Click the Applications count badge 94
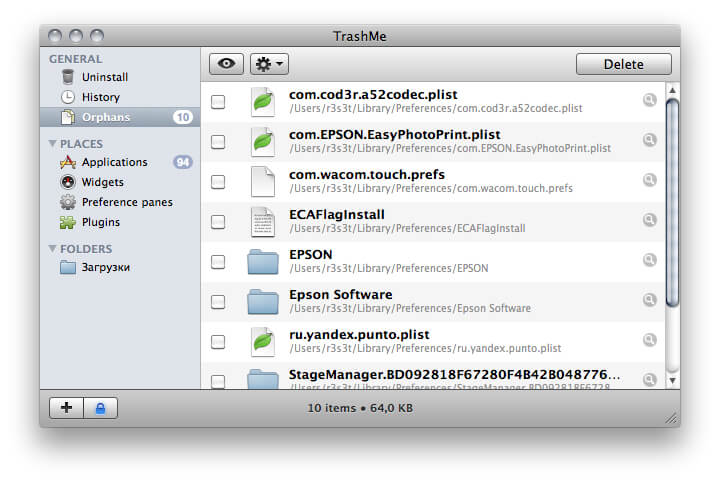The image size is (720, 482). [x=183, y=162]
